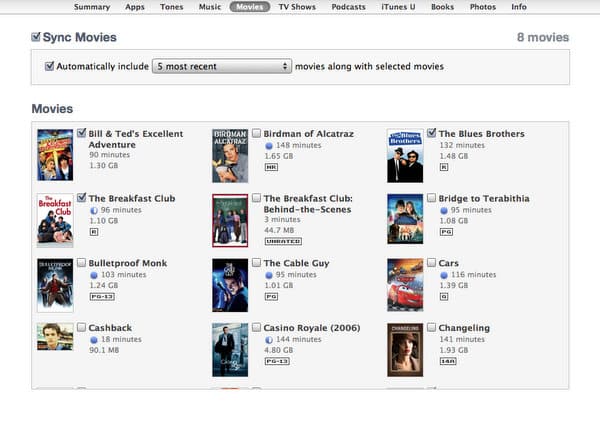Uncheck Bill & Ted's Excellent Adventure
Image resolution: width=600 pixels, height=427 pixels.
coord(82,133)
